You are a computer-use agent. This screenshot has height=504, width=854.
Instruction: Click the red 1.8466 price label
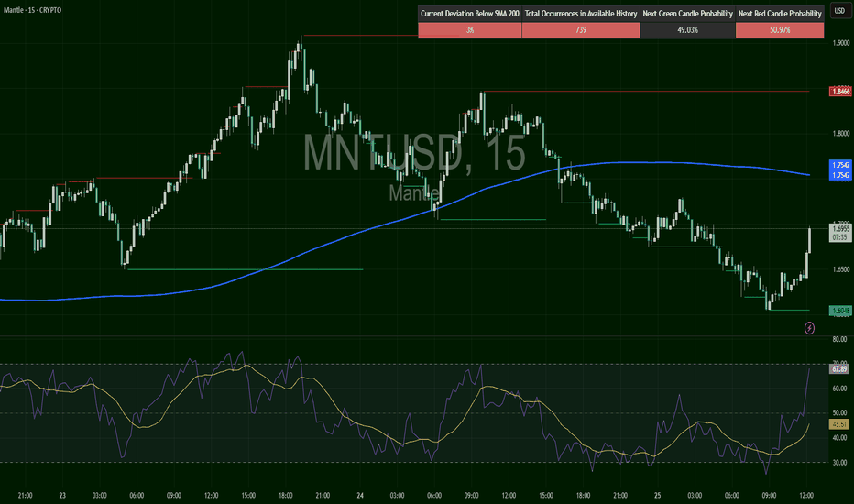(x=839, y=92)
